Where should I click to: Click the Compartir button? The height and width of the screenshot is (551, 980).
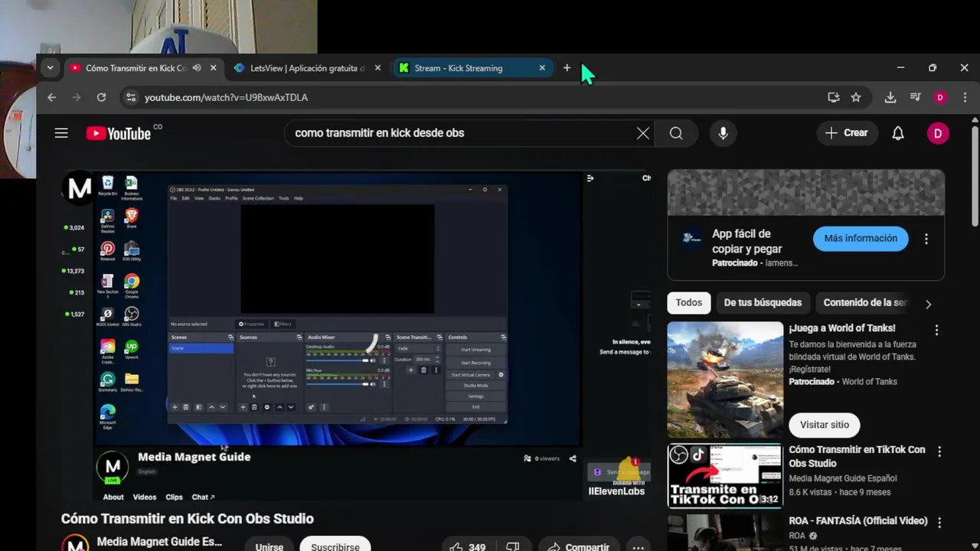point(579,546)
